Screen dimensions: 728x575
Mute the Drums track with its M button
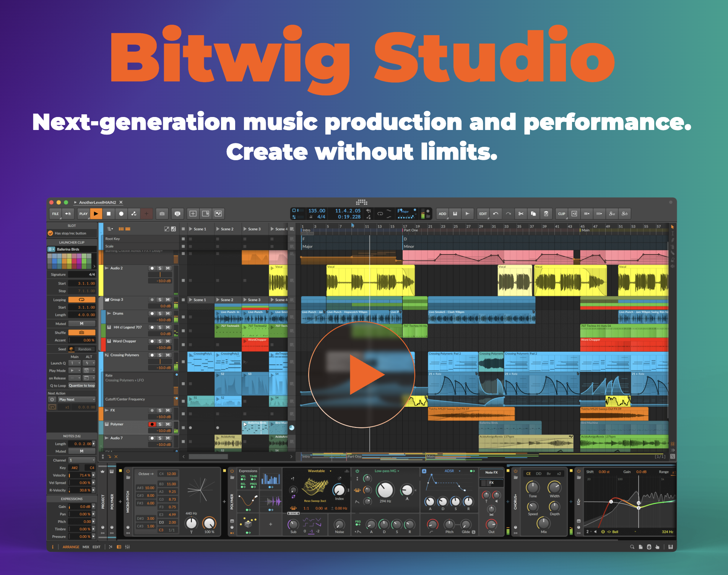tap(167, 313)
